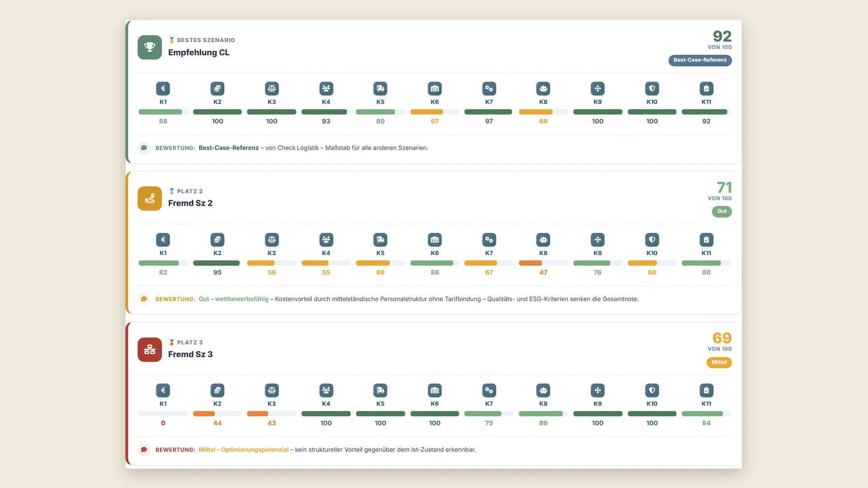The image size is (868, 488).
Task: Click the K9 value 76 in Fremd Sz 2
Action: 598,273
